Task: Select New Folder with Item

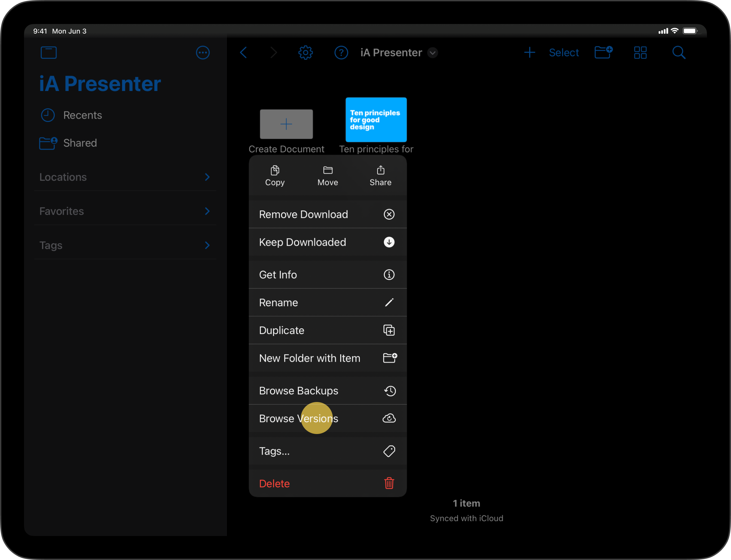Action: click(328, 358)
